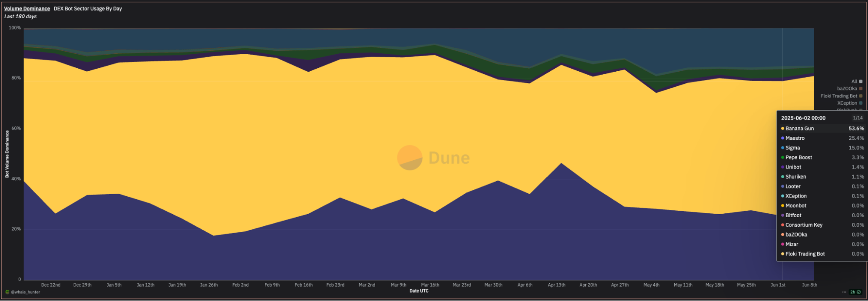Click the whale_hunter avatar icon
This screenshot has width=868, height=301.
point(7,292)
